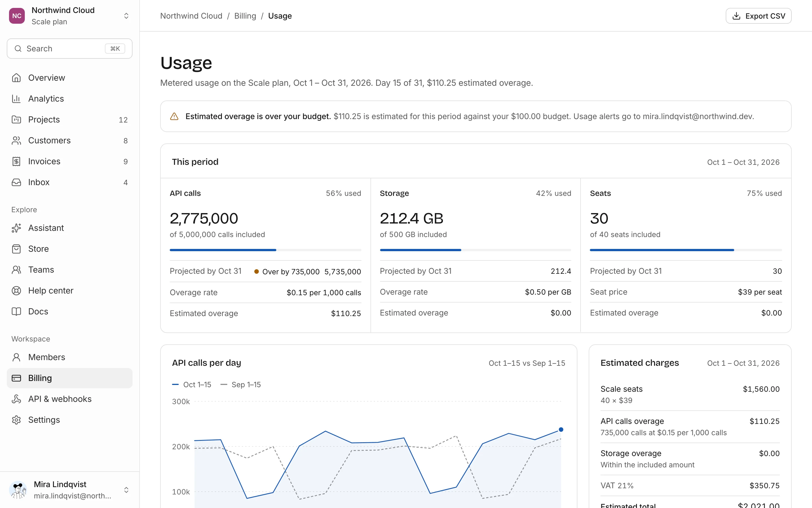Viewport: 812px width, 508px height.
Task: Click the '212.4 GB' storage value
Action: tap(412, 218)
